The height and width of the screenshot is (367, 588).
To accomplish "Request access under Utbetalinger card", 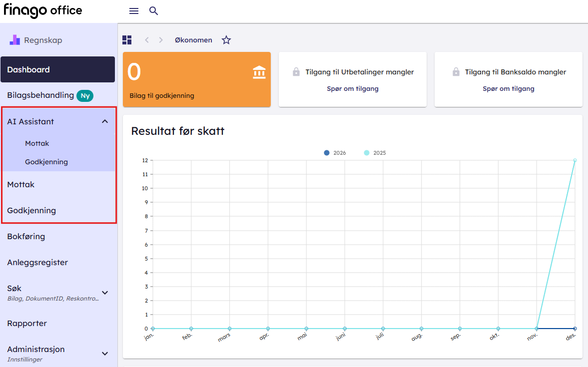I will 352,89.
